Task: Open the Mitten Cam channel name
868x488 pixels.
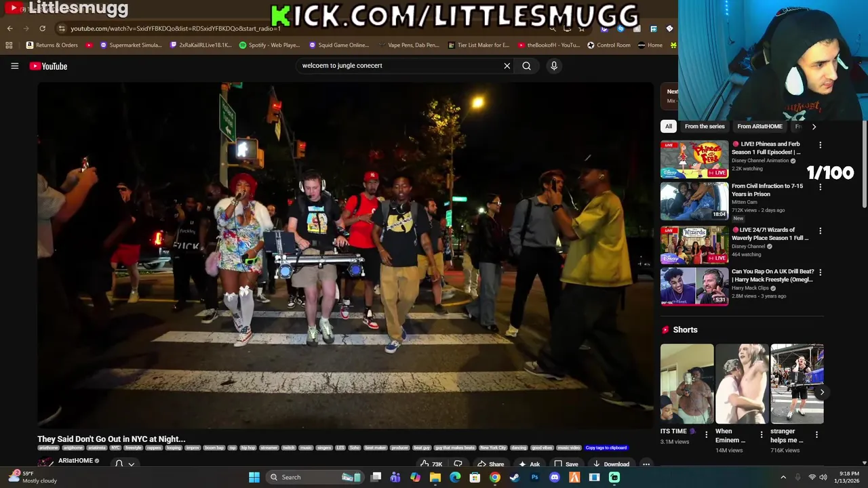Action: coord(744,202)
